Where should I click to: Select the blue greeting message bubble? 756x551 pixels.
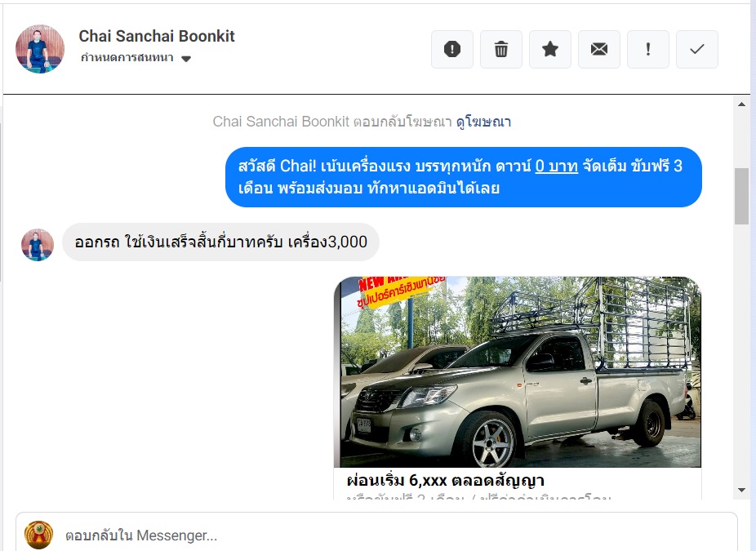click(x=464, y=177)
